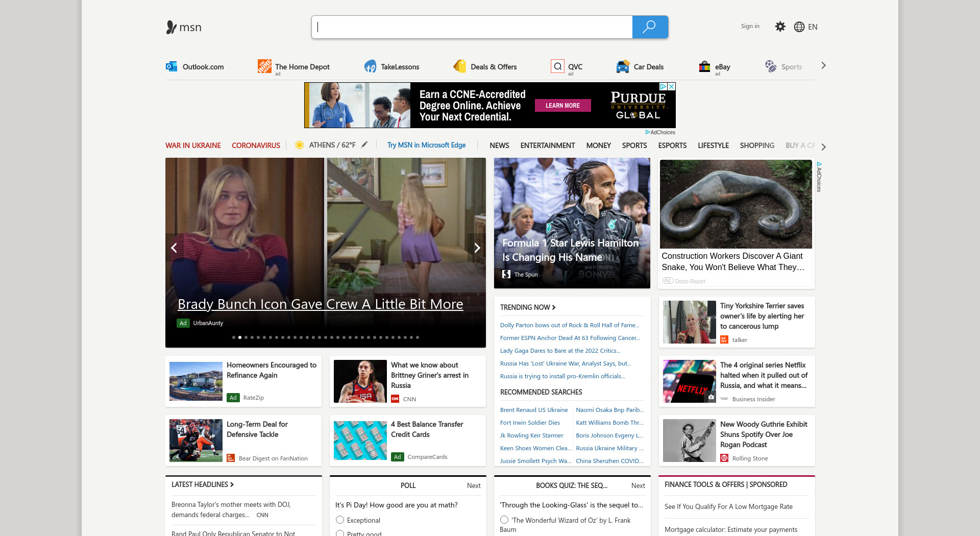Click the talker source icon
Viewport: 980px width, 536px height.
(x=724, y=339)
